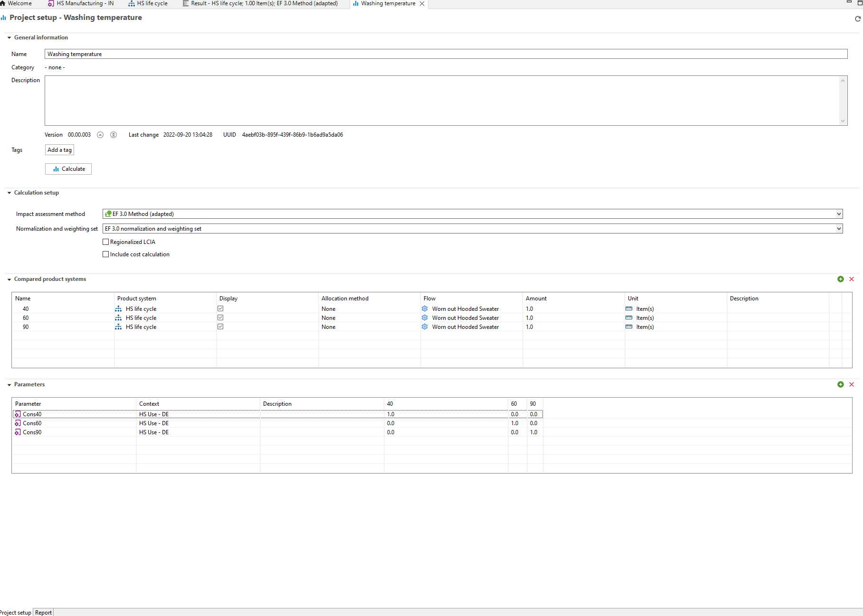Click the refresh icon at top right
The image size is (863, 616).
click(x=857, y=19)
